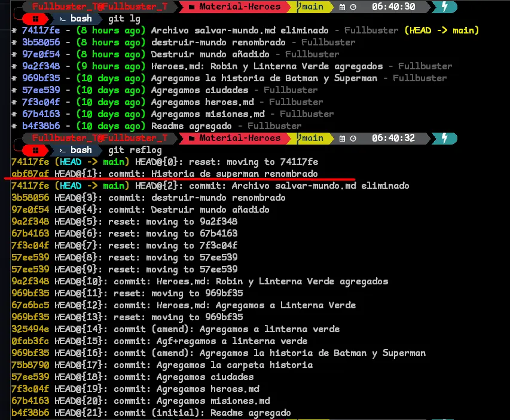The image size is (510, 420).
Task: Click the terminal icon before bash on the git reflog line
Action: [62, 150]
